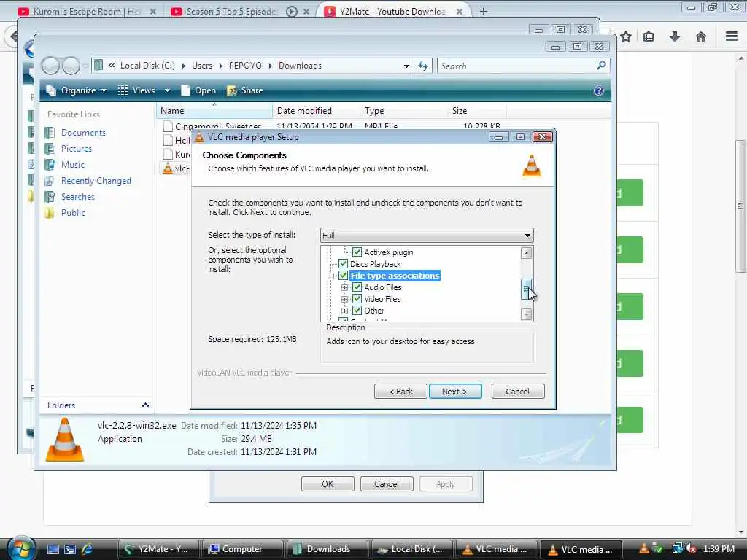The image size is (747, 560).
Task: Go to browser home page icon
Action: pos(701,36)
